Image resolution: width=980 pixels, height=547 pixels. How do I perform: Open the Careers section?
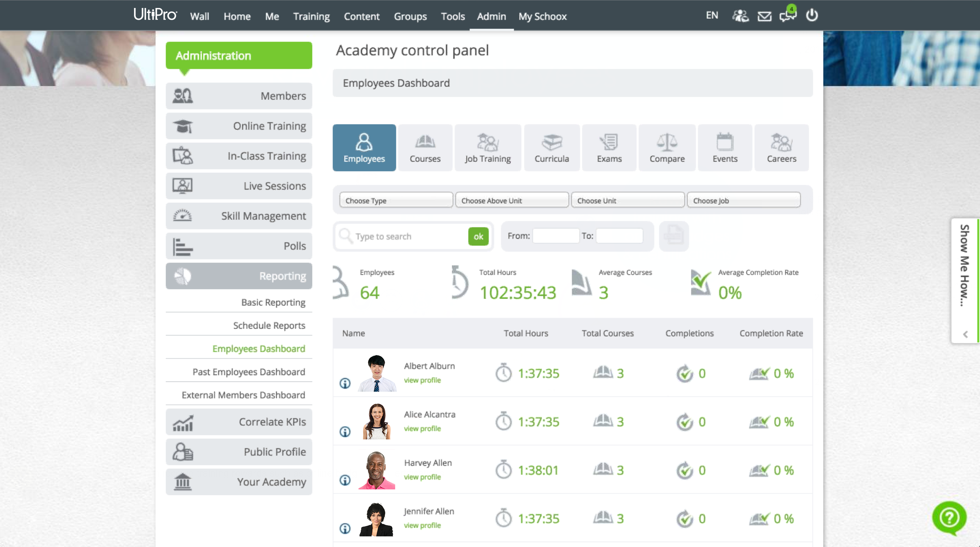[x=781, y=147]
